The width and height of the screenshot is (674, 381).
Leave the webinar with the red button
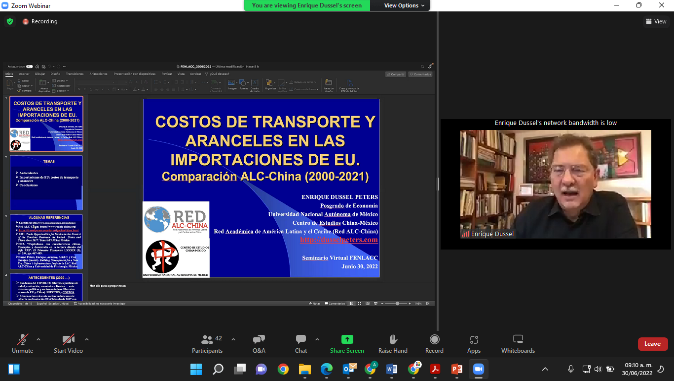(653, 344)
